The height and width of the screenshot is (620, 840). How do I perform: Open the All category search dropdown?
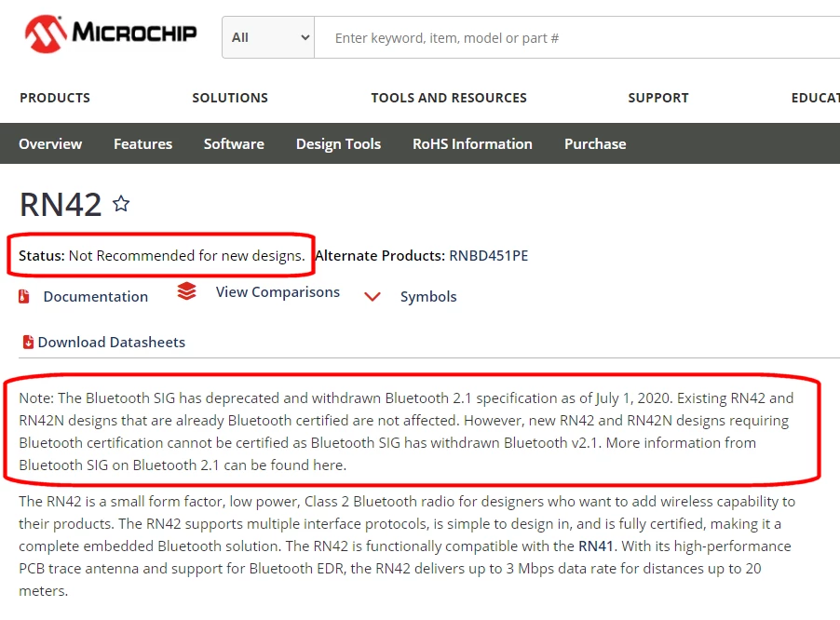pyautogui.click(x=268, y=37)
